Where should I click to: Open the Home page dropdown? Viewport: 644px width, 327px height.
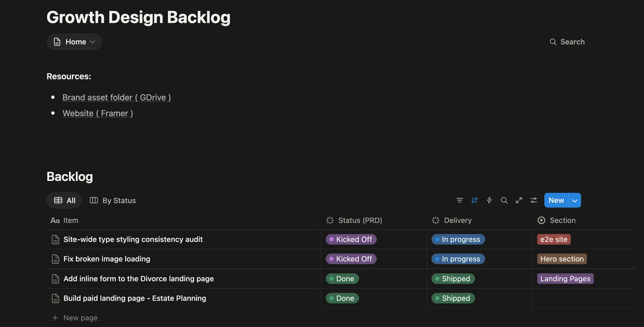click(x=74, y=42)
